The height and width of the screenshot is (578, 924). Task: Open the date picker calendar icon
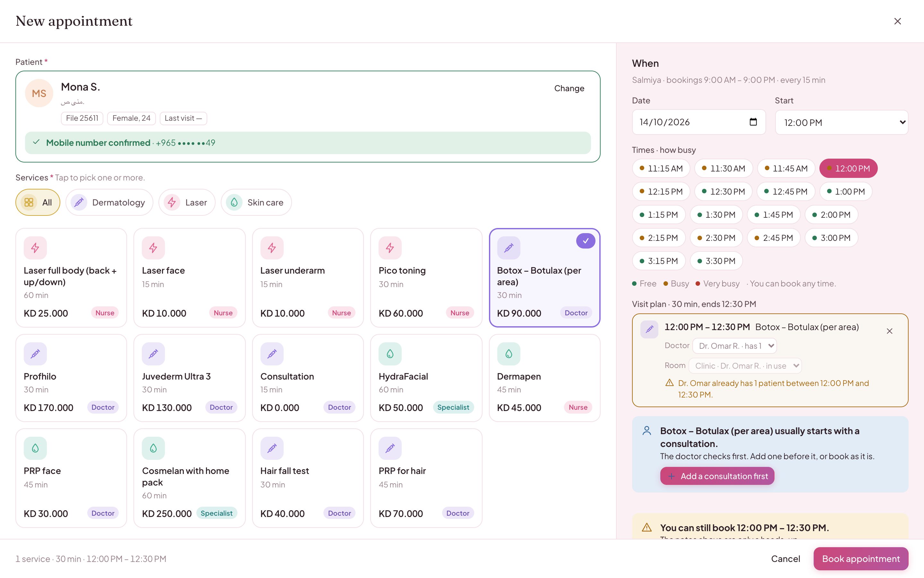click(x=753, y=122)
